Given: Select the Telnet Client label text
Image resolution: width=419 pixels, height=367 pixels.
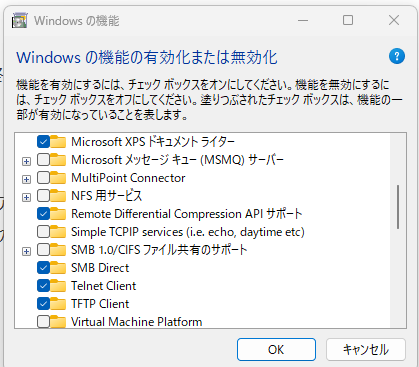Looking at the screenshot, I should coord(104,286).
